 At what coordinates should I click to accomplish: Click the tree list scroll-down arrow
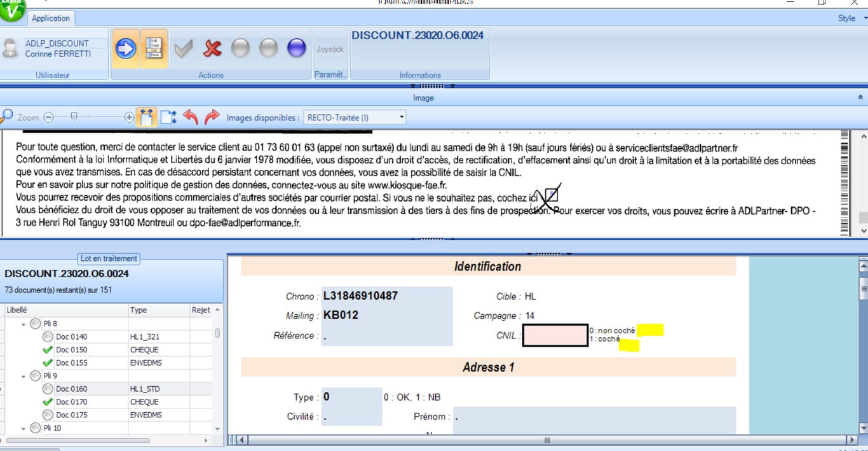(x=217, y=429)
